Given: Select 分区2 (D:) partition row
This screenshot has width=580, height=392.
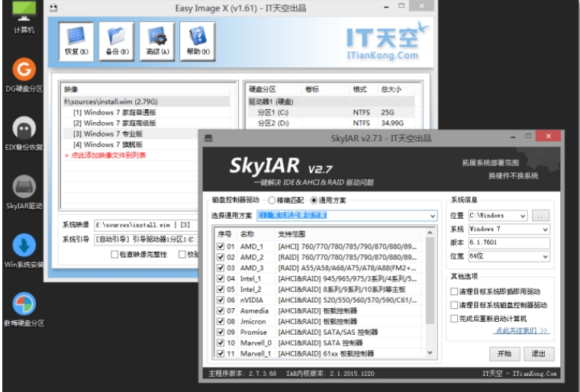Looking at the screenshot, I should 330,123.
